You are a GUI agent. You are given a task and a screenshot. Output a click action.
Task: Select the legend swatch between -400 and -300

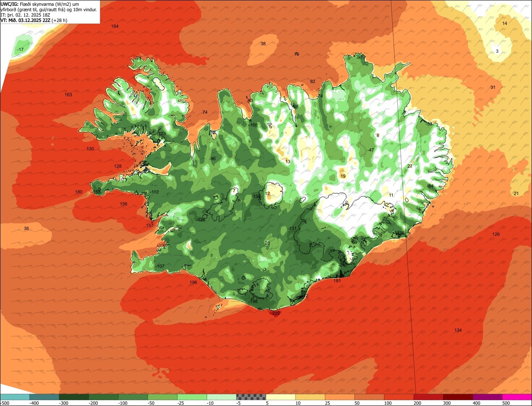(x=44, y=397)
